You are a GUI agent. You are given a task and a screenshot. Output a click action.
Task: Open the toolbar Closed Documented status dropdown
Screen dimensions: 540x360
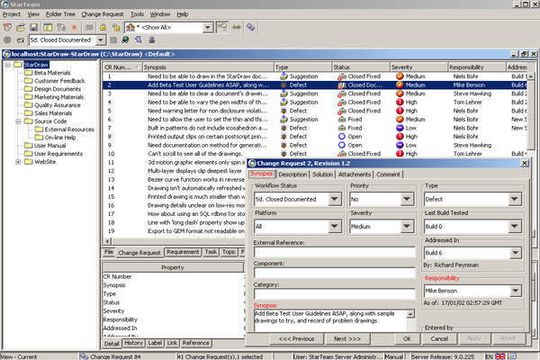100,40
